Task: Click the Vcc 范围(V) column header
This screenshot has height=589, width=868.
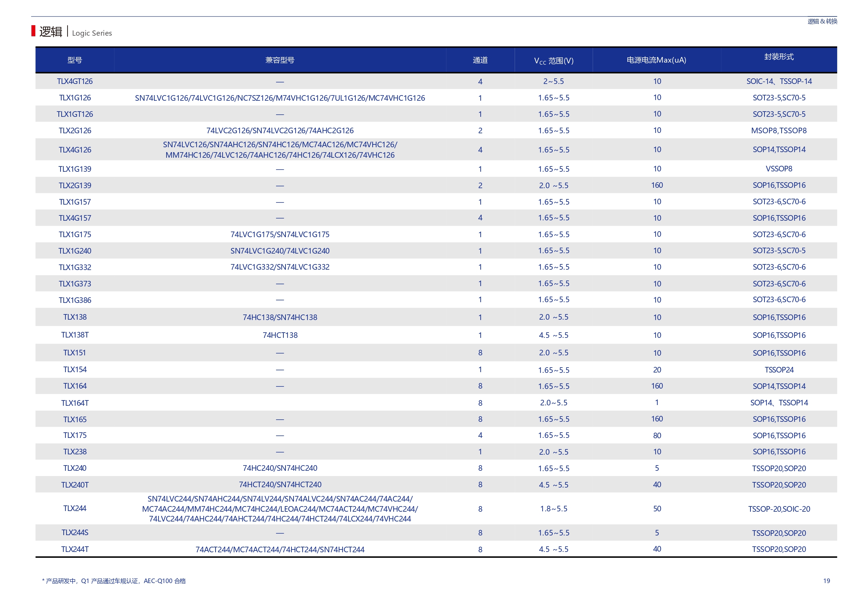Action: point(553,61)
